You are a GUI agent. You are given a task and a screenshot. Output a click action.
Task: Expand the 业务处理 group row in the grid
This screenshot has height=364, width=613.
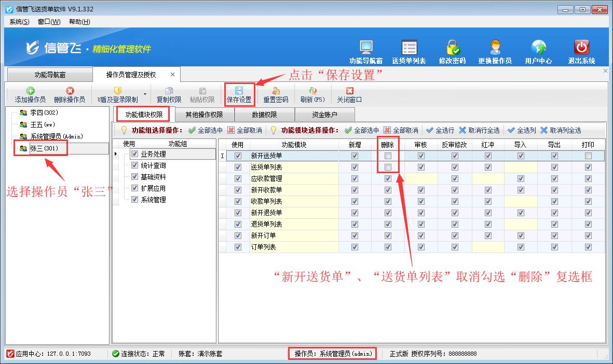click(x=116, y=154)
